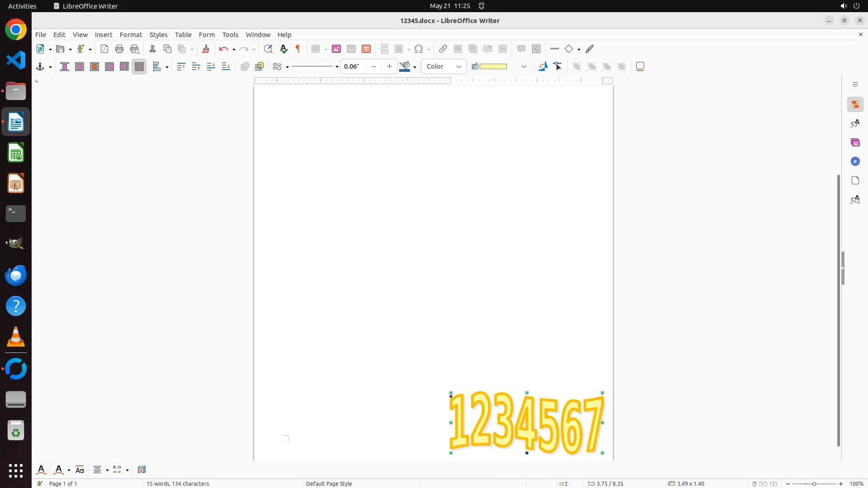Click the Insert Image icon
This screenshot has width=868, height=488.
[336, 49]
